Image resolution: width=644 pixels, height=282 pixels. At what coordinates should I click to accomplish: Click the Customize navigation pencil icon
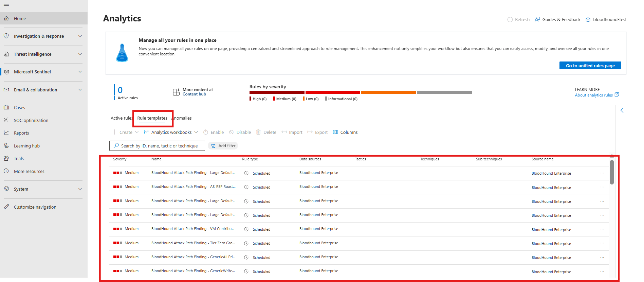coord(6,207)
